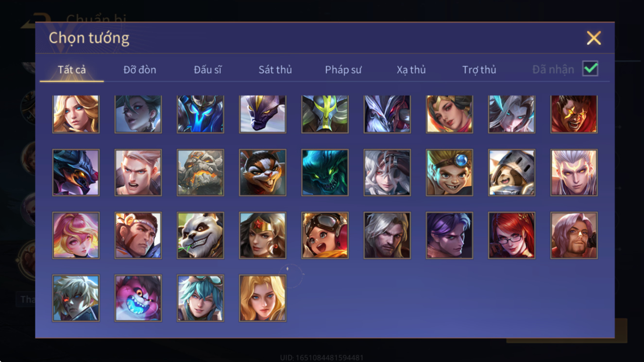Choose the red-haired woman with glasses
This screenshot has height=362, width=644.
click(x=512, y=235)
